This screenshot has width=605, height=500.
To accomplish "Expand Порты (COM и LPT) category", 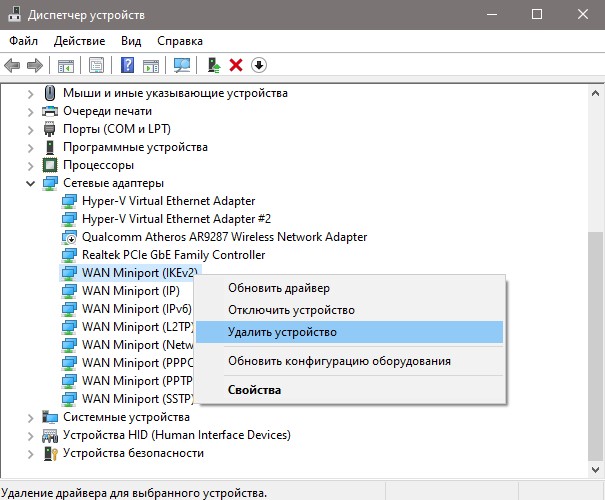I will [x=30, y=130].
